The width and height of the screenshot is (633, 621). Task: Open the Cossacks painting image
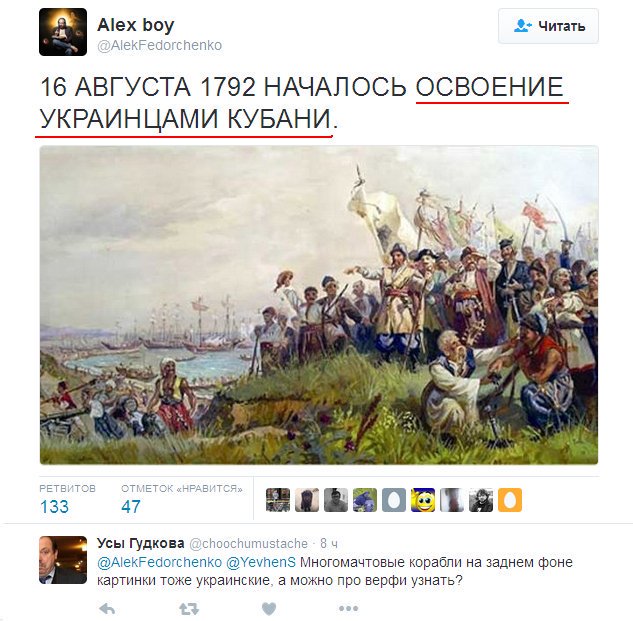[x=319, y=305]
